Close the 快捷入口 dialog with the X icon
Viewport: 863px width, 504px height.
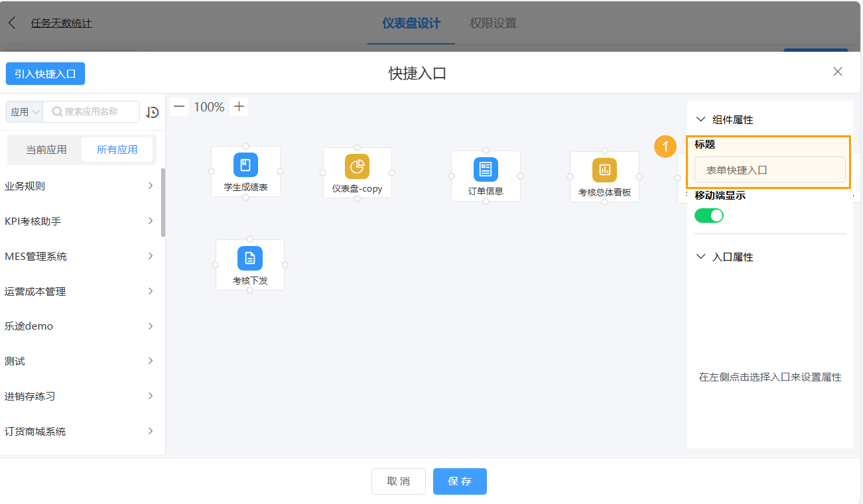[837, 71]
